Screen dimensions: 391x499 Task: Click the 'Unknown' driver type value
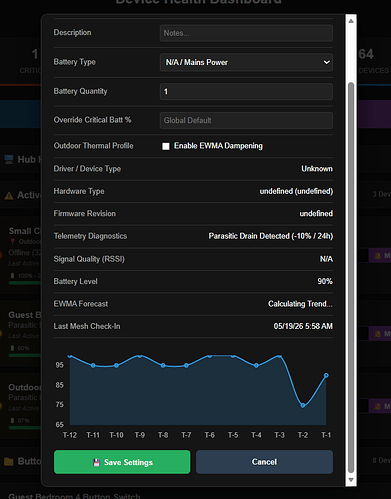tap(317, 169)
